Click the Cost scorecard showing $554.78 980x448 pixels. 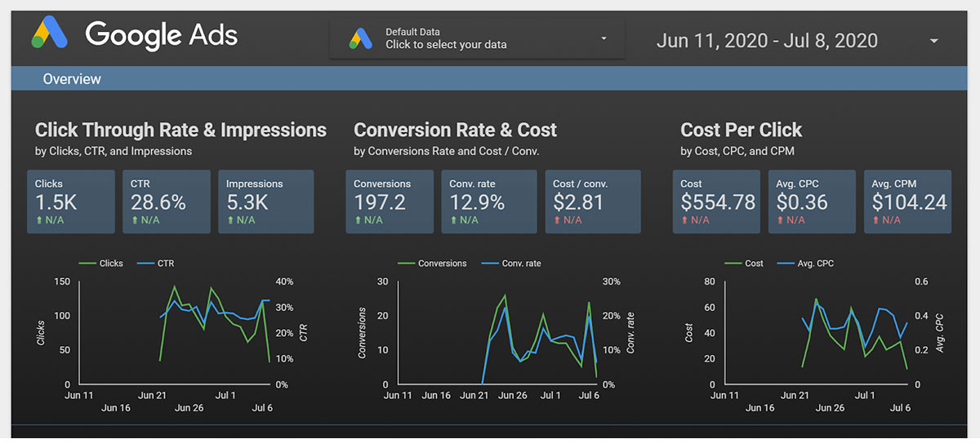tap(717, 202)
